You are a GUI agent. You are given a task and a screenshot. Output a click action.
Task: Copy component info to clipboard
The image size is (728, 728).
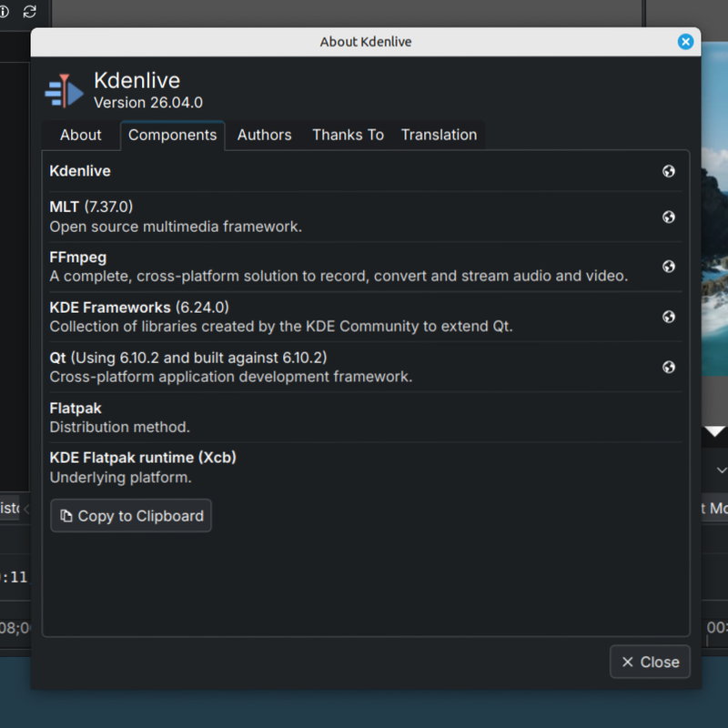[x=131, y=516]
